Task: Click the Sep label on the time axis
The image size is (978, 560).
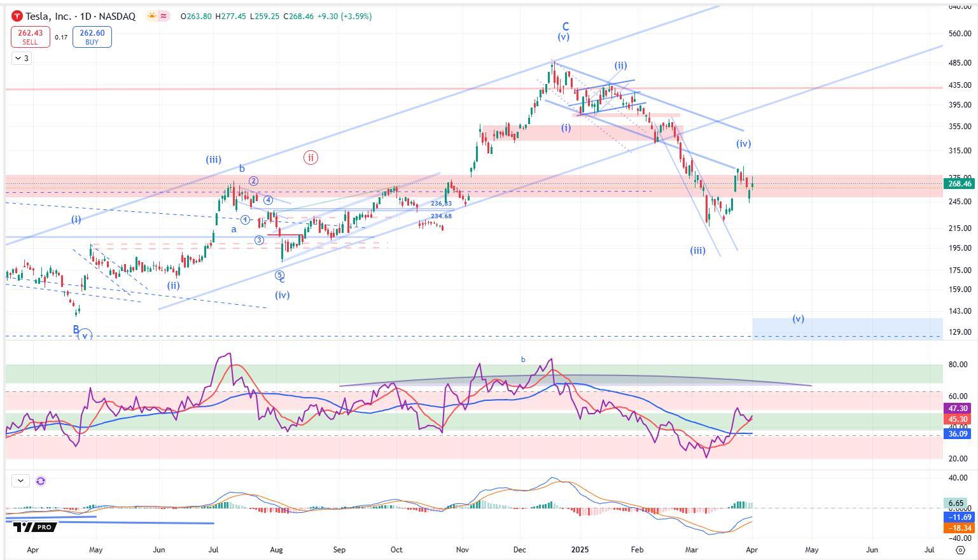Action: pos(339,550)
